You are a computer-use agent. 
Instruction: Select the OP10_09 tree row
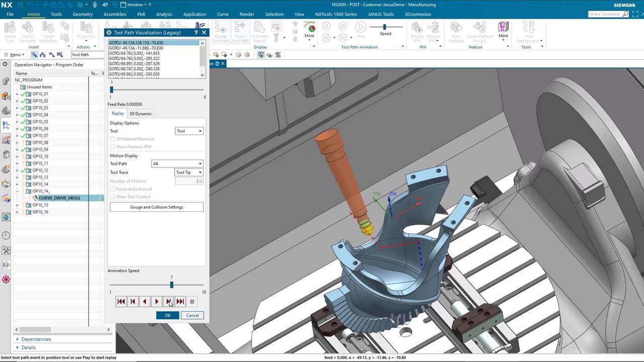click(40, 149)
